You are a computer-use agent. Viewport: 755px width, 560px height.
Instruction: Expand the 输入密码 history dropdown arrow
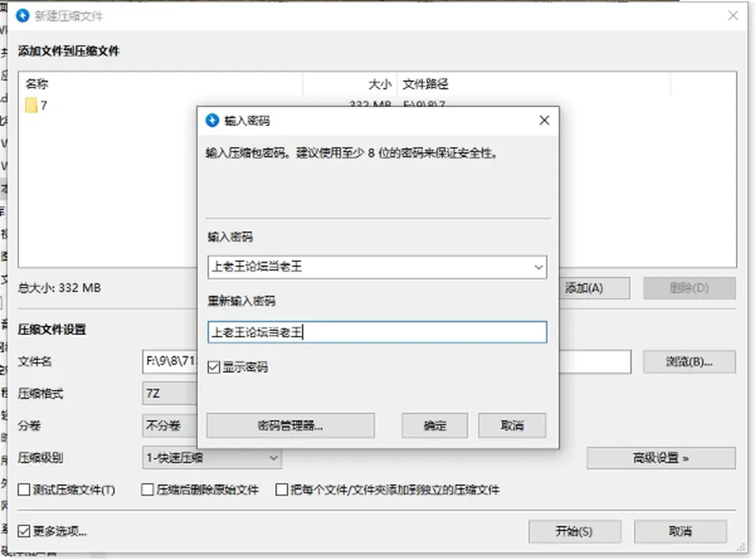(538, 267)
